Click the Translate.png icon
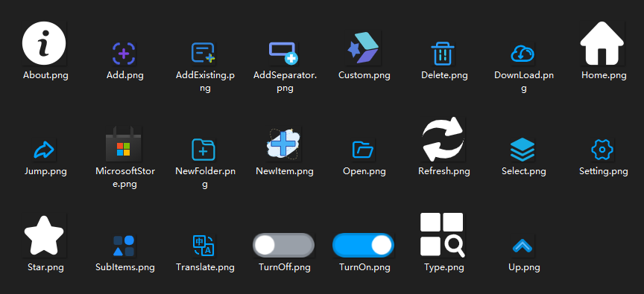 click(203, 246)
